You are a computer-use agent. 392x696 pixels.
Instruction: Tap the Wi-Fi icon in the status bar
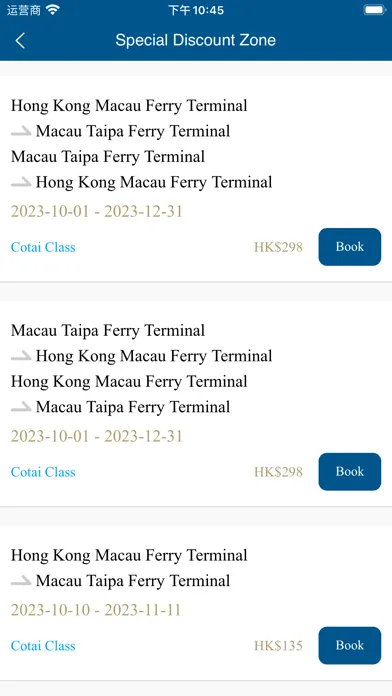coord(53,10)
